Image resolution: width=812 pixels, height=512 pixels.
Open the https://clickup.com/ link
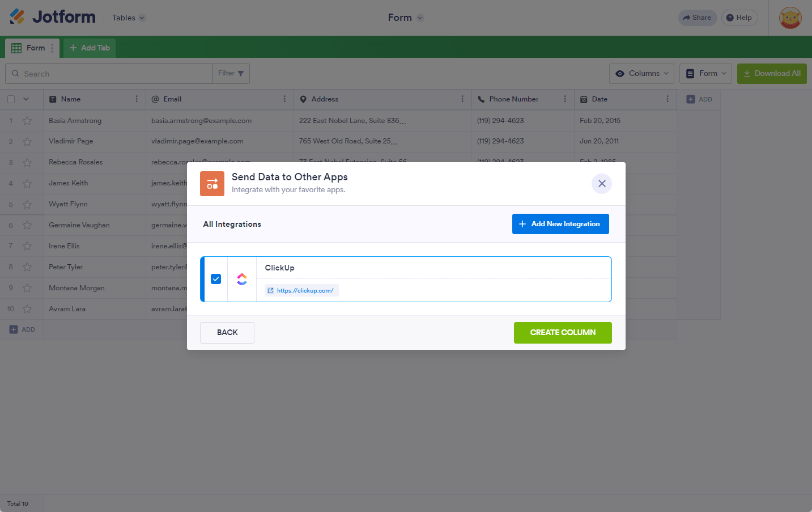(x=301, y=291)
